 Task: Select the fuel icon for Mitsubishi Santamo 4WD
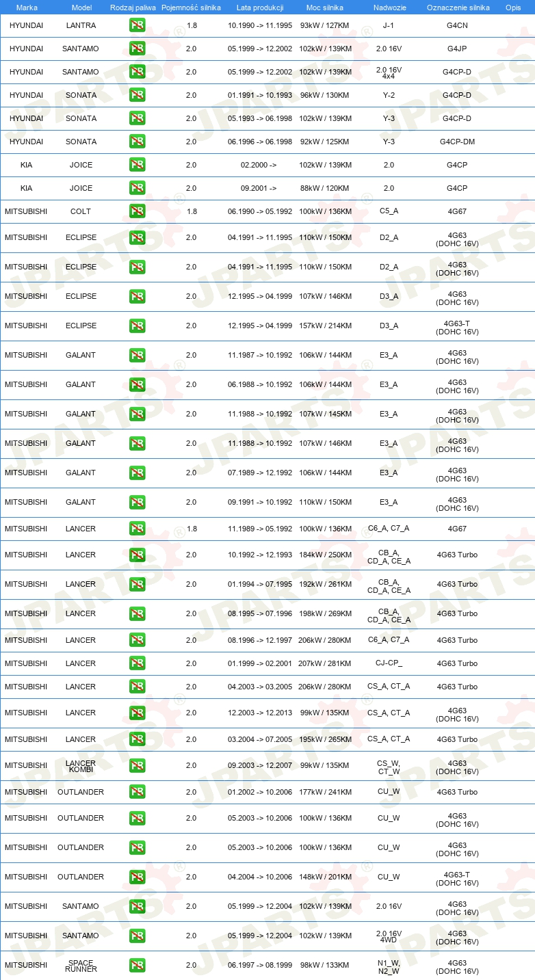pos(137,936)
